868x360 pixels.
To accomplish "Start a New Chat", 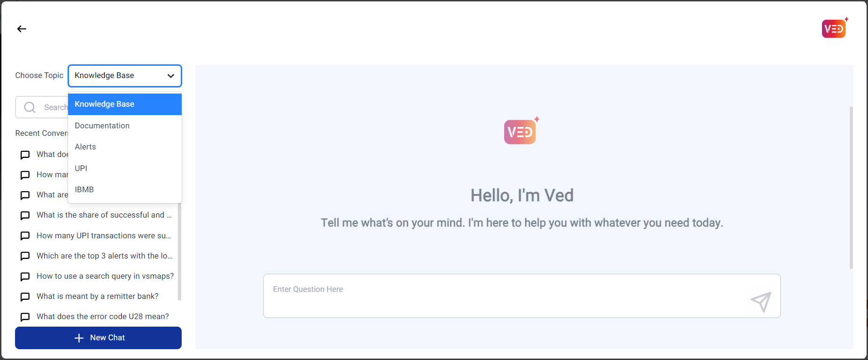I will point(98,338).
